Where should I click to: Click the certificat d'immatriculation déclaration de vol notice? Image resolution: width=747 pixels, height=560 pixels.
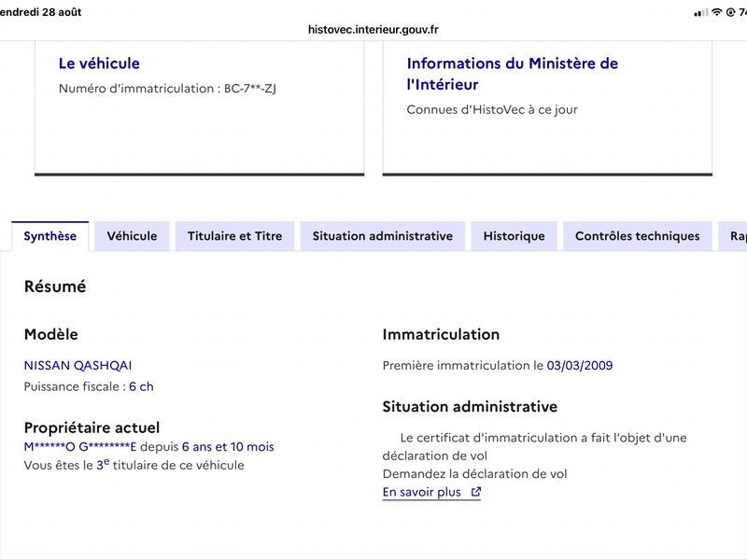point(534,447)
